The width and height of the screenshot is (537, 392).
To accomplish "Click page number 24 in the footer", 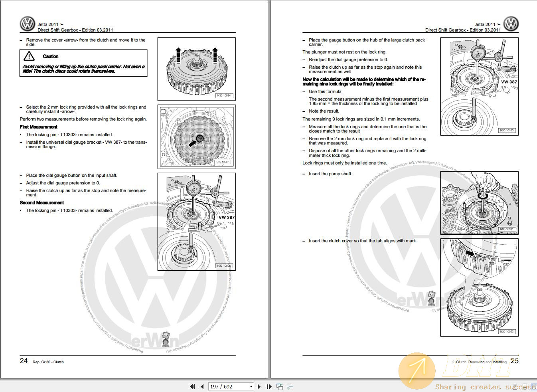I will 24,361.
